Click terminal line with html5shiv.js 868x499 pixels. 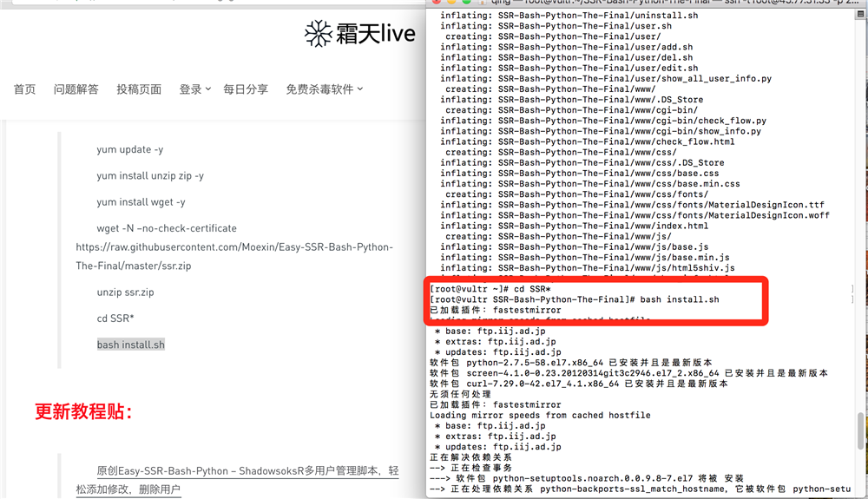[588, 268]
